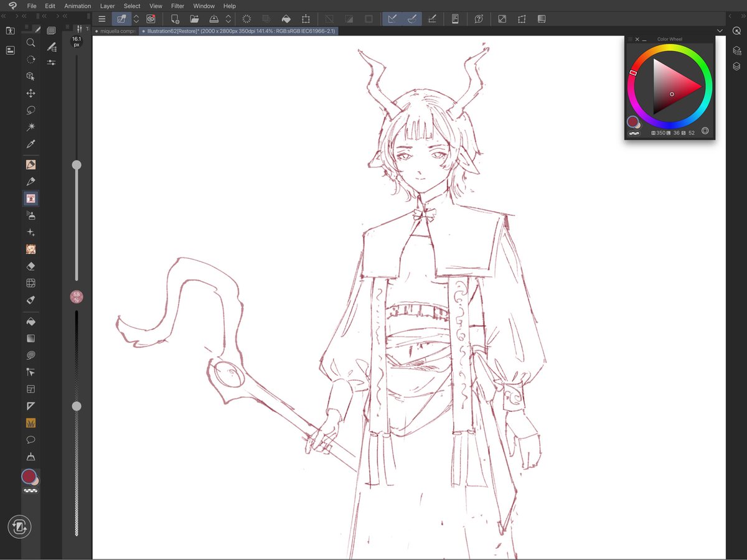Select the Pen tool
This screenshot has height=560, width=747.
(x=31, y=165)
